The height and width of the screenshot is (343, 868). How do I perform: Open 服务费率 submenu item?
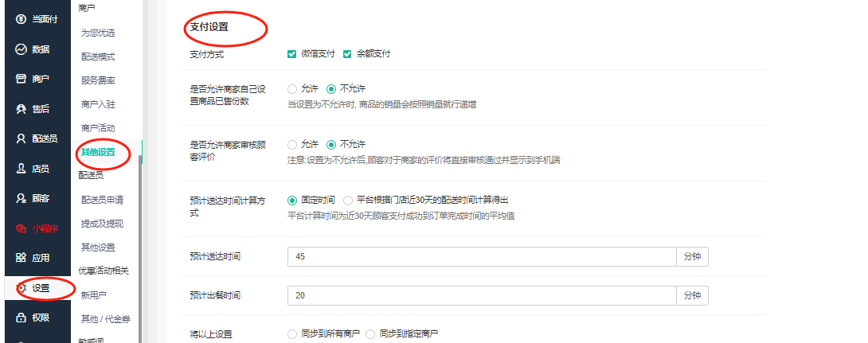coord(98,80)
